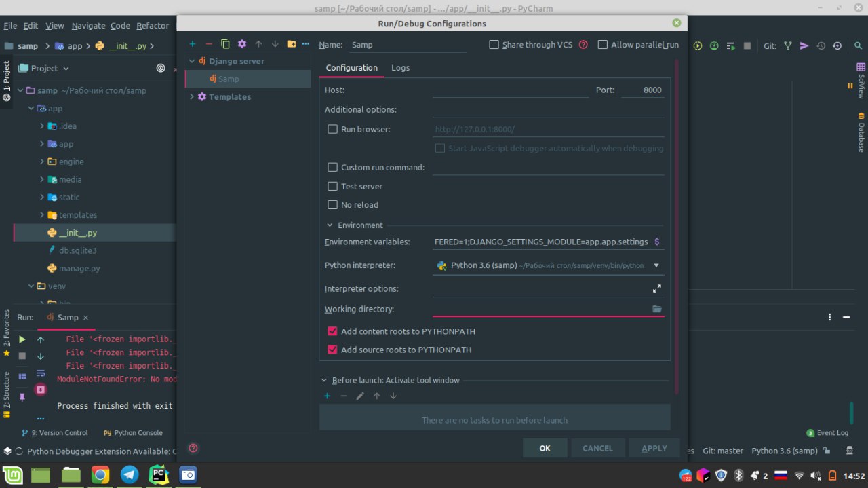The image size is (868, 488).
Task: Enable the No reload checkbox
Action: [333, 204]
